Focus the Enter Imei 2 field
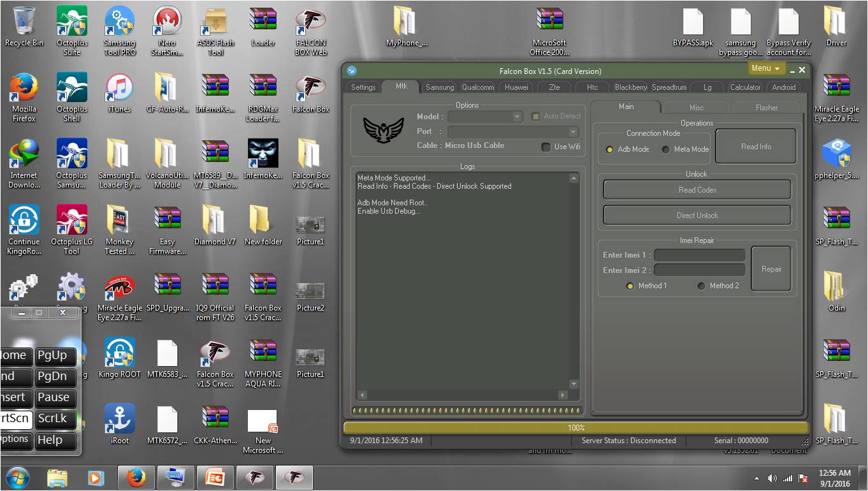Image resolution: width=868 pixels, height=491 pixels. click(700, 270)
